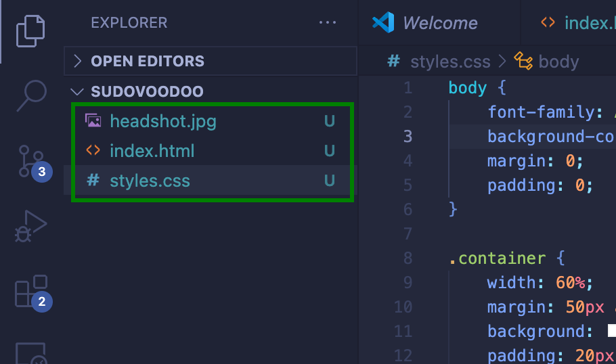Click the hash icon in styles.css breadcrumb
Screen dimensions: 616x364
point(394,61)
